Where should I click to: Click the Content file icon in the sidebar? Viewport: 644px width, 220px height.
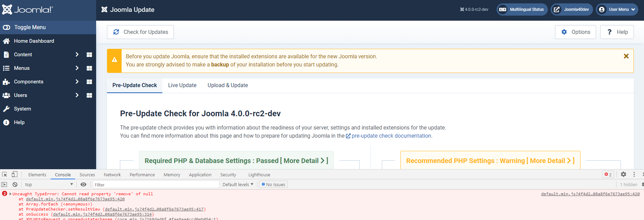6,55
